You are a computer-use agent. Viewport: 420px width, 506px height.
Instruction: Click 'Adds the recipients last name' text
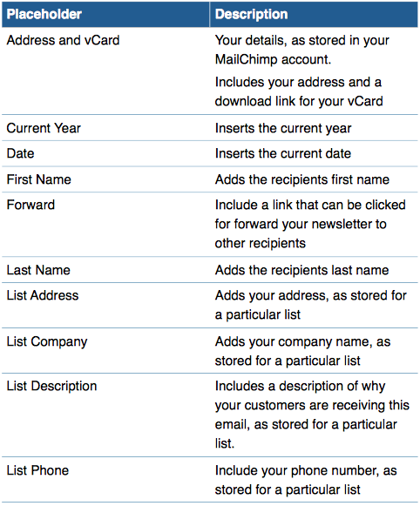[x=301, y=270]
